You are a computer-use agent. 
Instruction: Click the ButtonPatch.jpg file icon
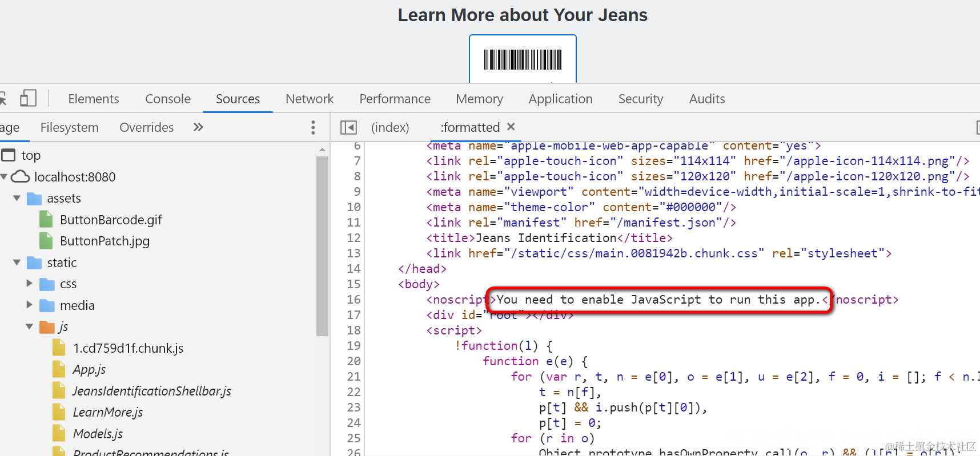click(46, 241)
